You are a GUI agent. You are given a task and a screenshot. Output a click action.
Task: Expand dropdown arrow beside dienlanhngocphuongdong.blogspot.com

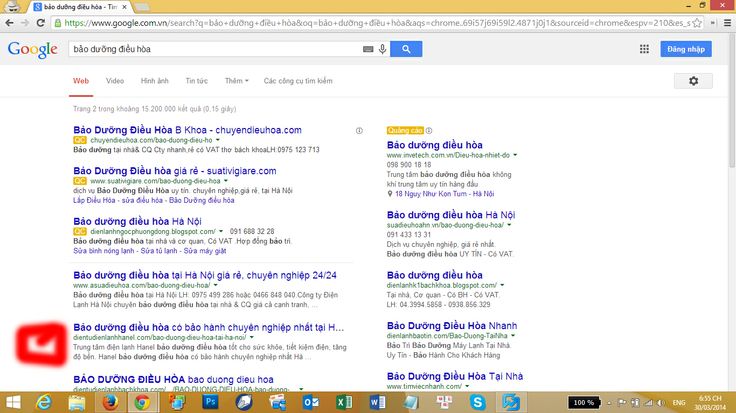click(x=221, y=231)
